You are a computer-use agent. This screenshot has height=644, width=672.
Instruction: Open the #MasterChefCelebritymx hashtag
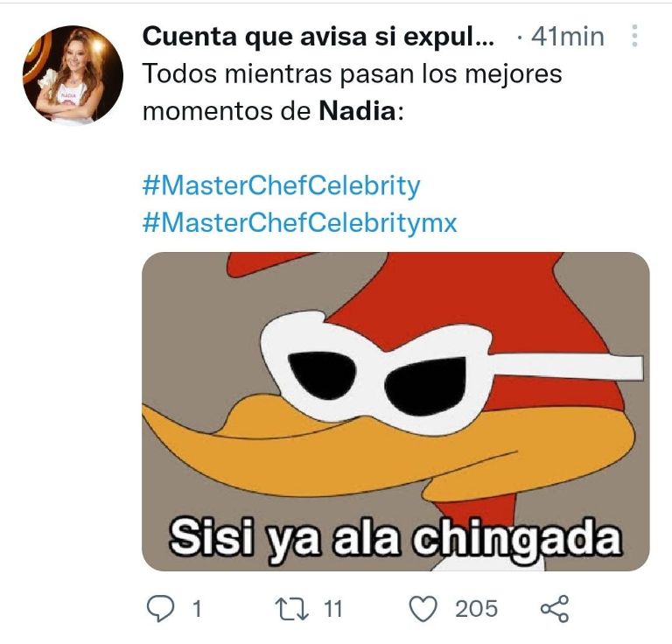(x=299, y=222)
